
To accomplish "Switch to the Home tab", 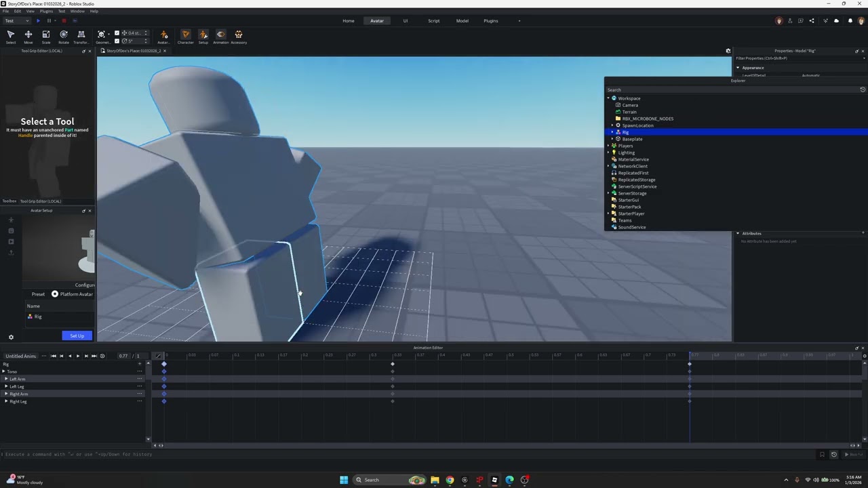I will tap(349, 21).
